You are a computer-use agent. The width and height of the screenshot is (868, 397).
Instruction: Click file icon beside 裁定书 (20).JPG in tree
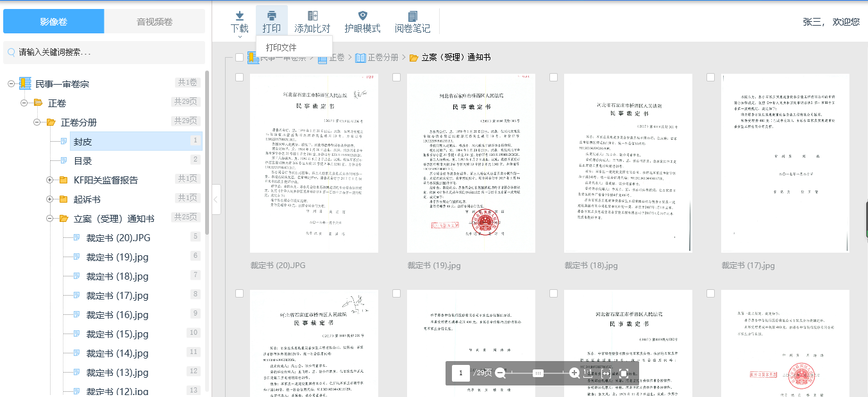click(x=76, y=237)
